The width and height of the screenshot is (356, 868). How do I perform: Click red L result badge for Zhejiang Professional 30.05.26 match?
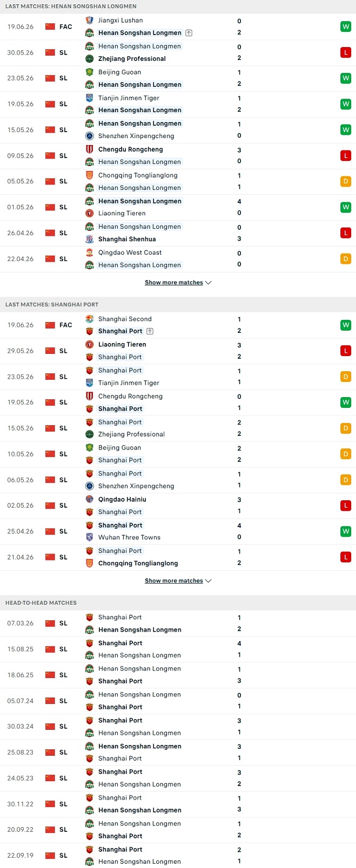coord(346,52)
